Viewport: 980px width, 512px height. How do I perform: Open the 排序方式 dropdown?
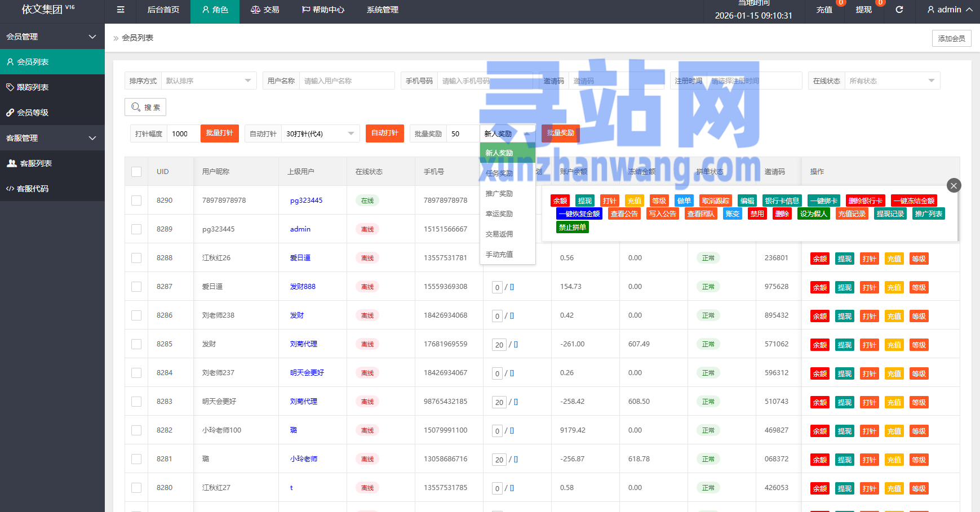tap(209, 81)
